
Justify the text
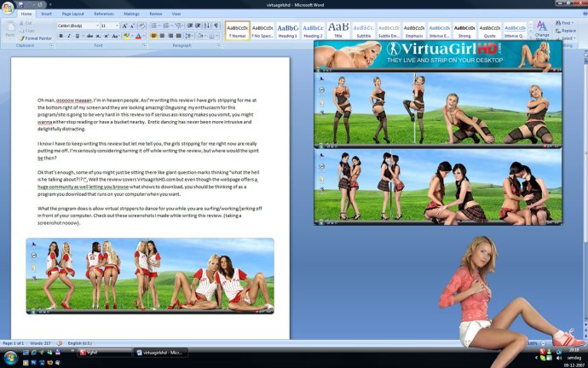pyautogui.click(x=178, y=36)
